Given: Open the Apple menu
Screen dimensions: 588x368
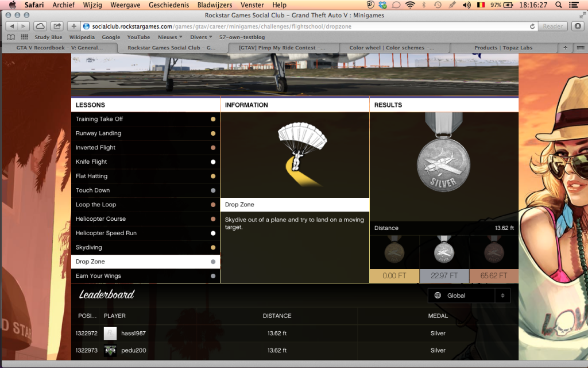Looking at the screenshot, I should coord(13,5).
